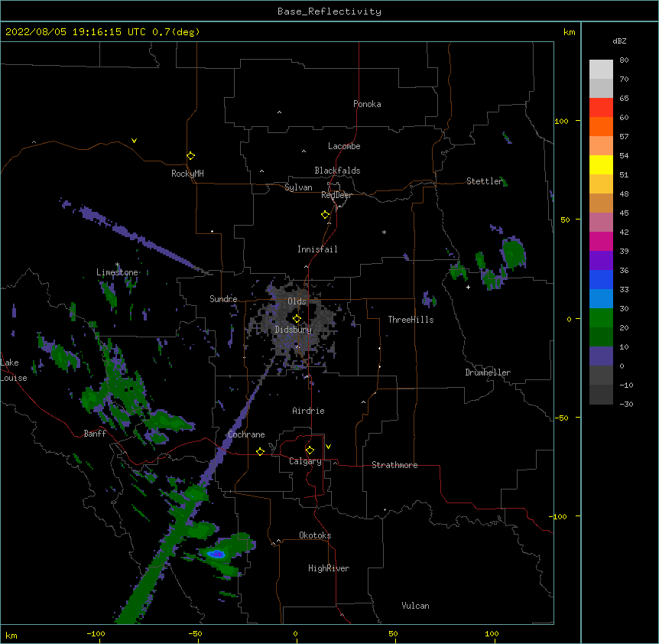This screenshot has width=659, height=644.
Task: Select the RockyMH town label
Action: [x=187, y=174]
